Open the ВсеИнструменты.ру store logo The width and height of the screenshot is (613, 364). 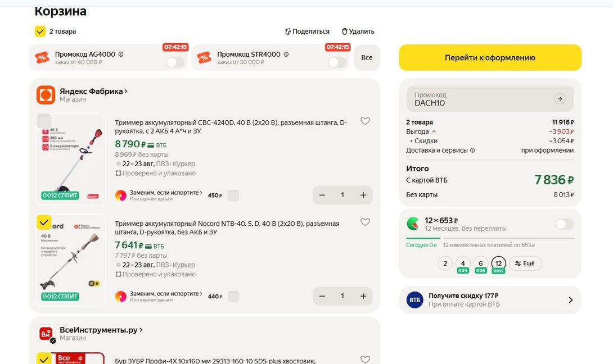(46, 334)
